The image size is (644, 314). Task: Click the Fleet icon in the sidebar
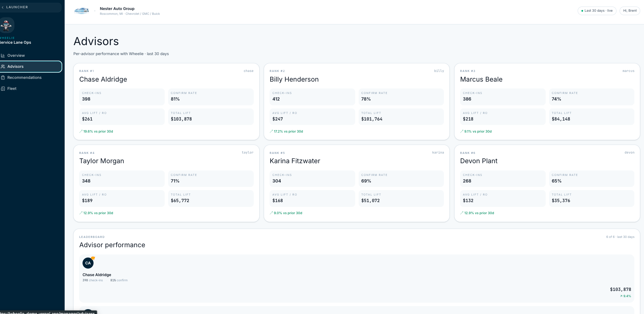tap(3, 88)
